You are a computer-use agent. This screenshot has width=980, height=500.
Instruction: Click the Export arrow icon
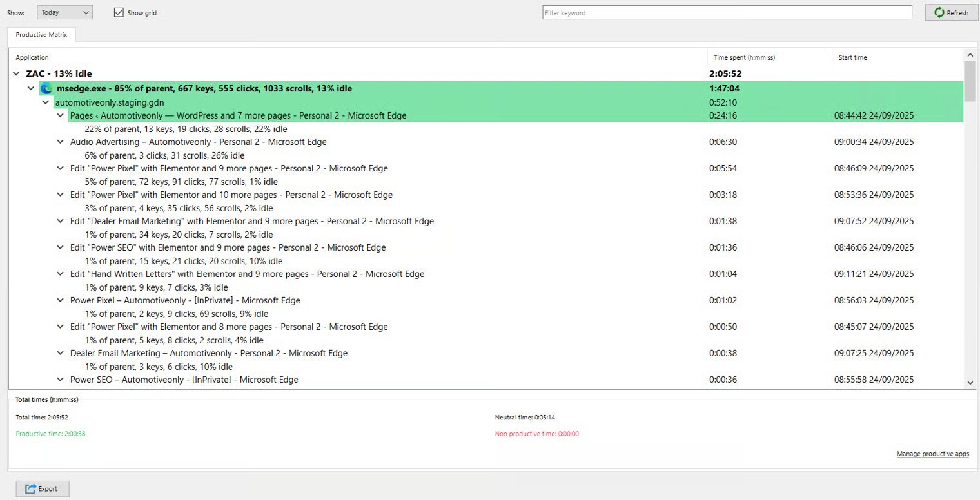tap(30, 489)
